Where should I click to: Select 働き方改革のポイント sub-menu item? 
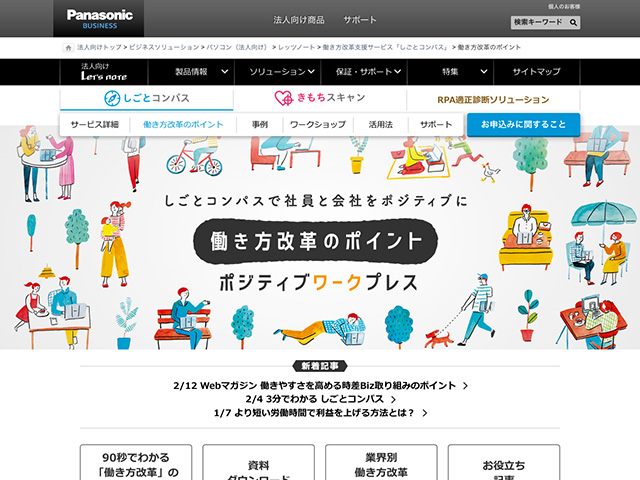(183, 124)
